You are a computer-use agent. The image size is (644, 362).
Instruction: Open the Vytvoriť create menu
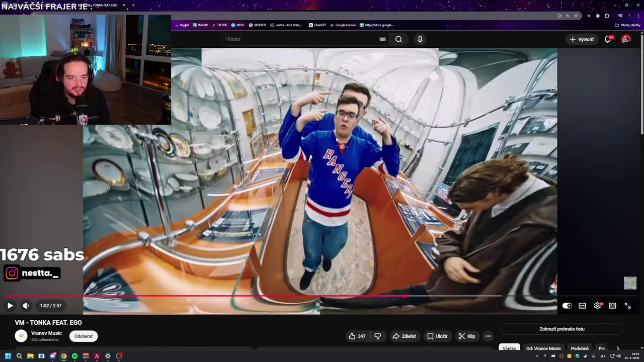click(x=582, y=39)
